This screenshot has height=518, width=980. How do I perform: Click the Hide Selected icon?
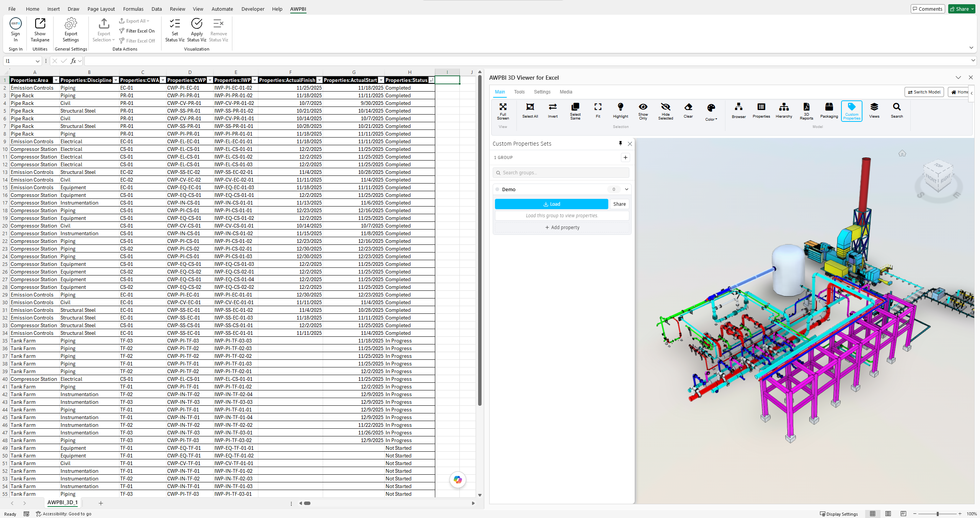(666, 107)
